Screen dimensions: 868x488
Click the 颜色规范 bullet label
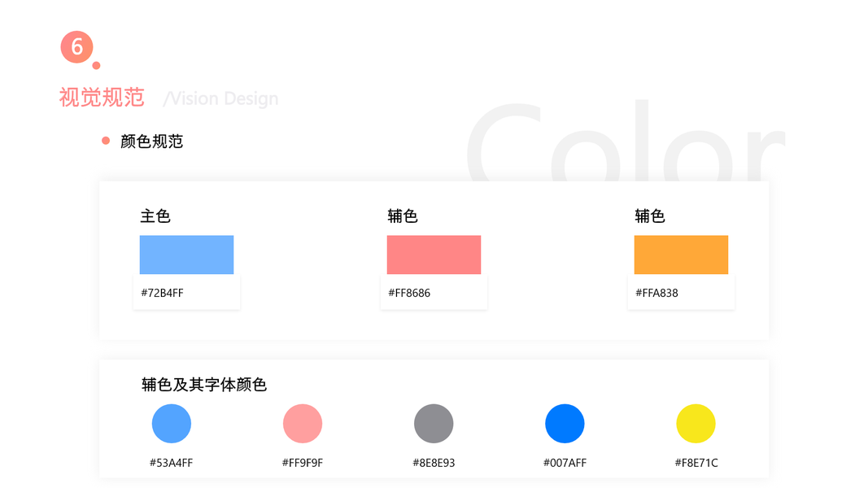tap(152, 142)
